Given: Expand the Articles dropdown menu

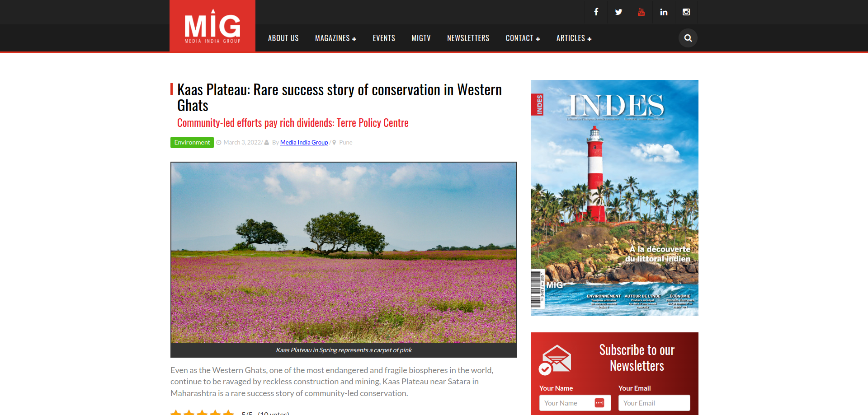Looking at the screenshot, I should tap(574, 38).
